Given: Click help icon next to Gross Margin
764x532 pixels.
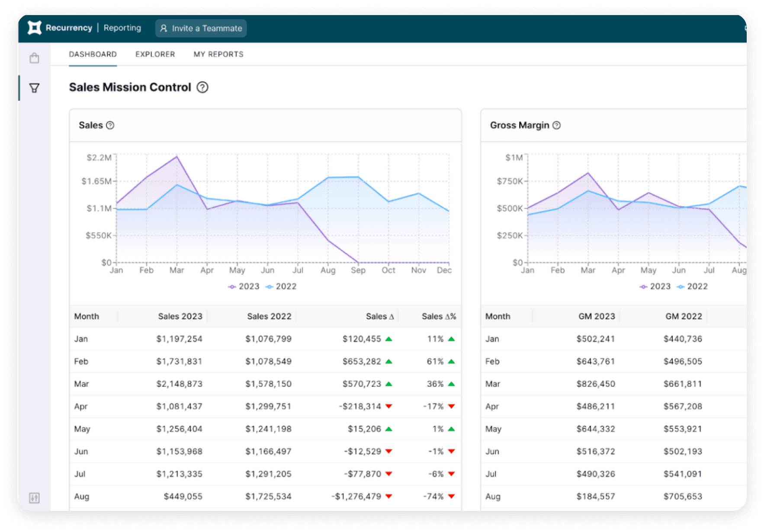Looking at the screenshot, I should coord(557,125).
